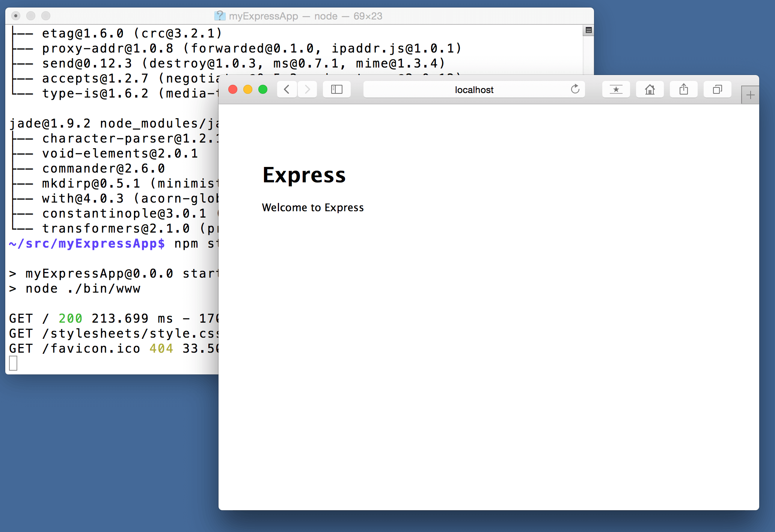Image resolution: width=775 pixels, height=532 pixels.
Task: Click the terminal prompt line ~/src/myExpressApp$
Action: click(x=86, y=243)
